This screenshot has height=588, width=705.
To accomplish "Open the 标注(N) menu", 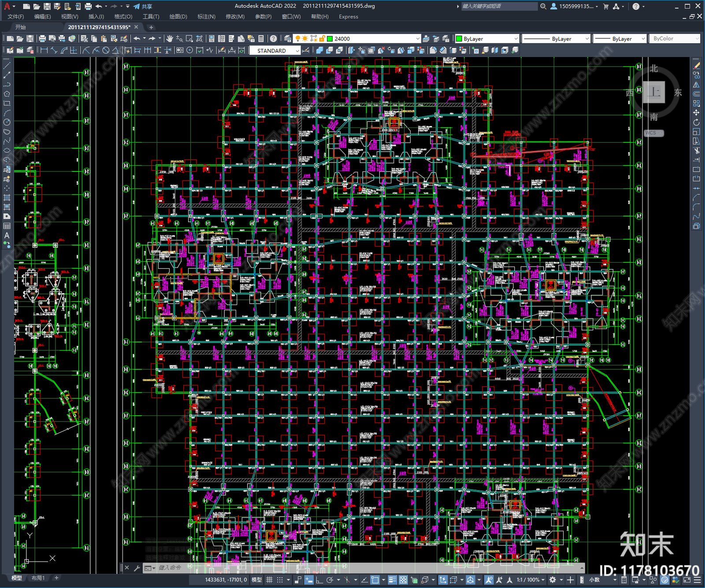I will point(206,17).
